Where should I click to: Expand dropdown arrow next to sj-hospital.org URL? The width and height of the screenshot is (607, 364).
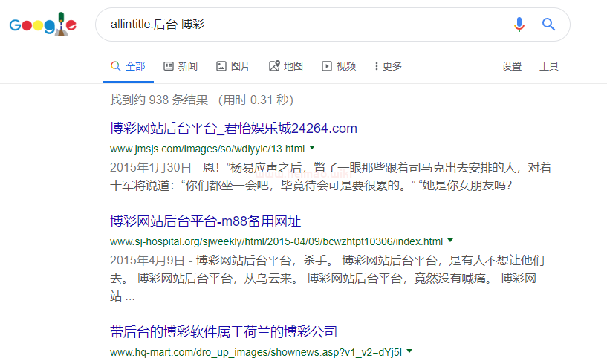[x=450, y=241]
